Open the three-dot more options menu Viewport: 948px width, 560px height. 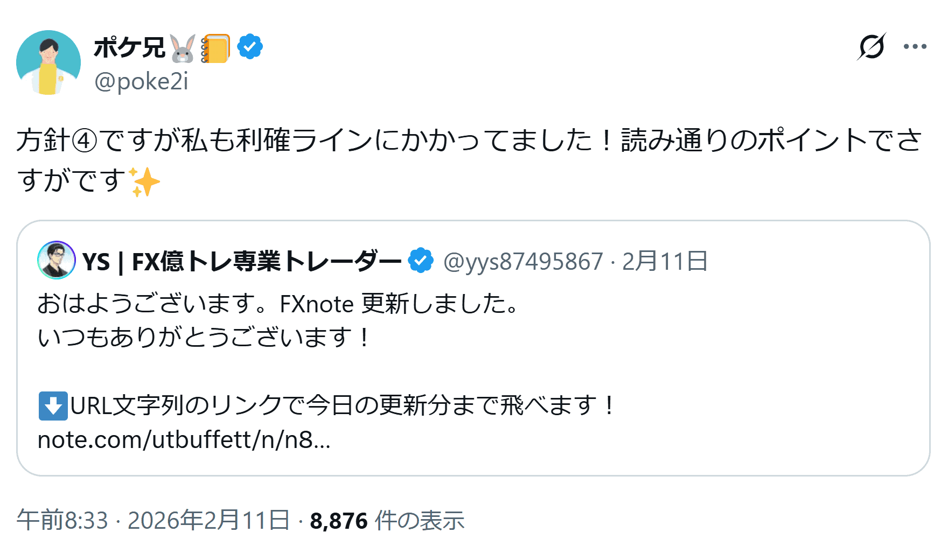(x=915, y=47)
